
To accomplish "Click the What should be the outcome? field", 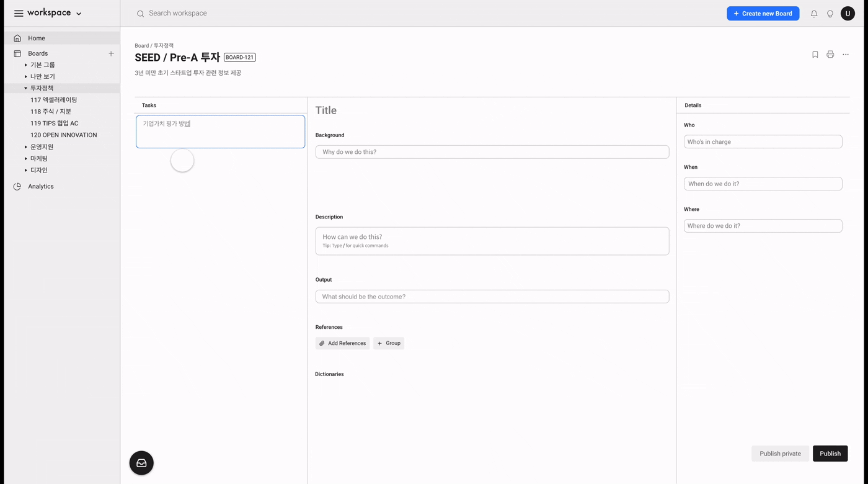I will [x=492, y=297].
